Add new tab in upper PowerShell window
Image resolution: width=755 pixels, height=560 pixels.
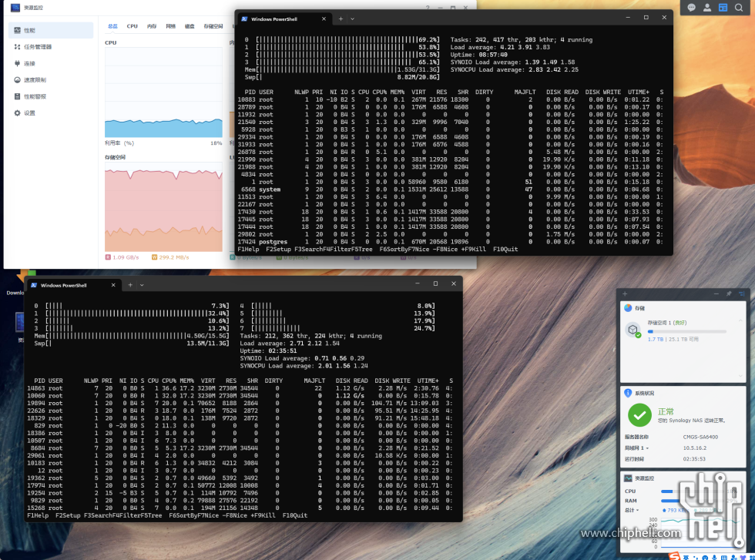341,18
